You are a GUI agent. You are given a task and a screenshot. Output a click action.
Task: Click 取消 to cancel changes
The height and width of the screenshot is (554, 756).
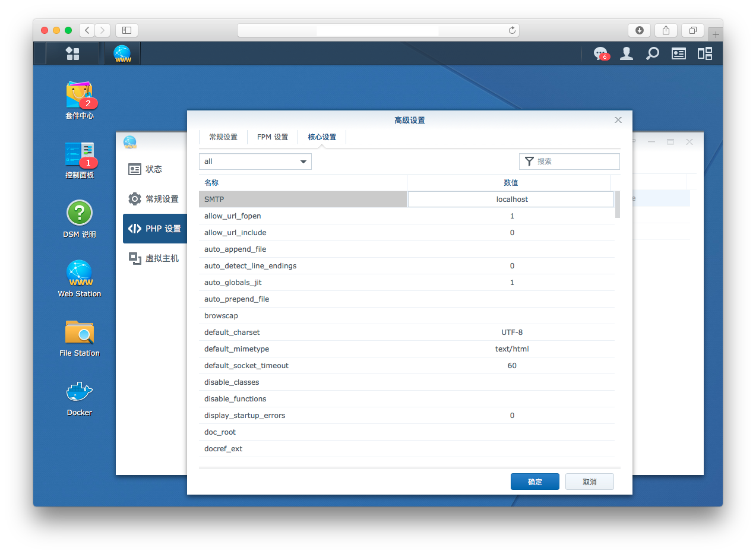(x=590, y=482)
